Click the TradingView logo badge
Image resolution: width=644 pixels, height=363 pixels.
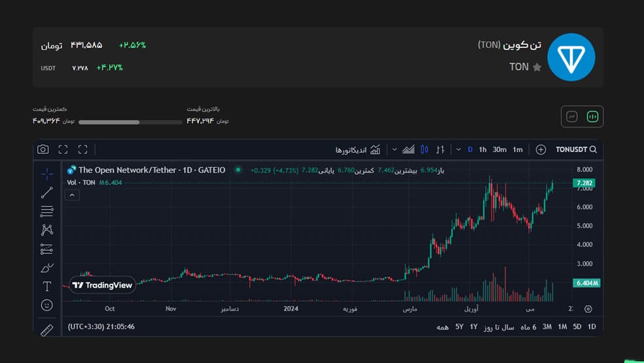(102, 285)
